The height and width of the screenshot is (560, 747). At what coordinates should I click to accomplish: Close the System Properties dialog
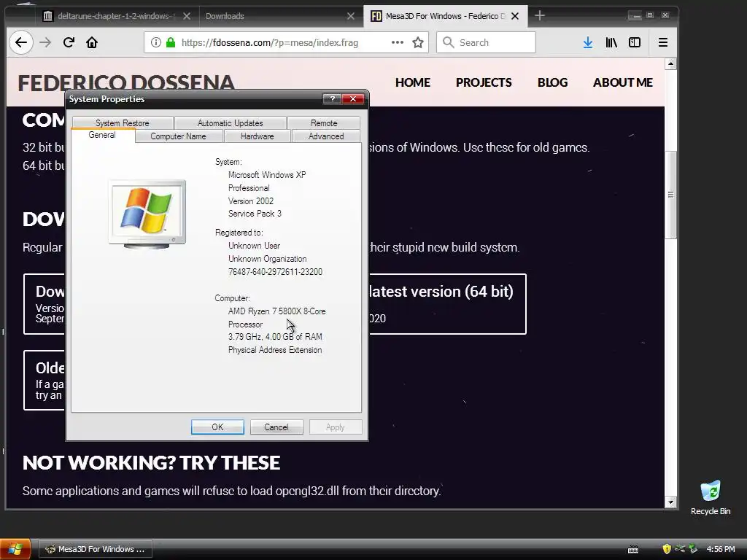pyautogui.click(x=353, y=98)
